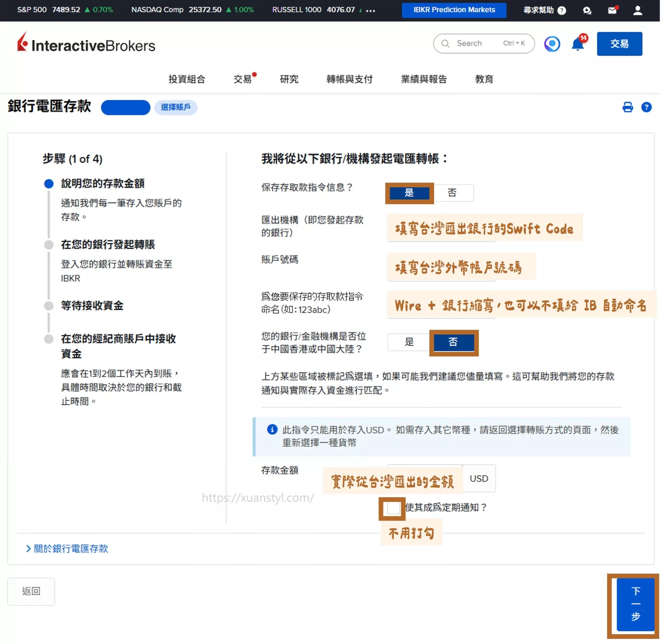Print the page with the printer icon
The width and height of the screenshot is (661, 644).
coord(627,107)
